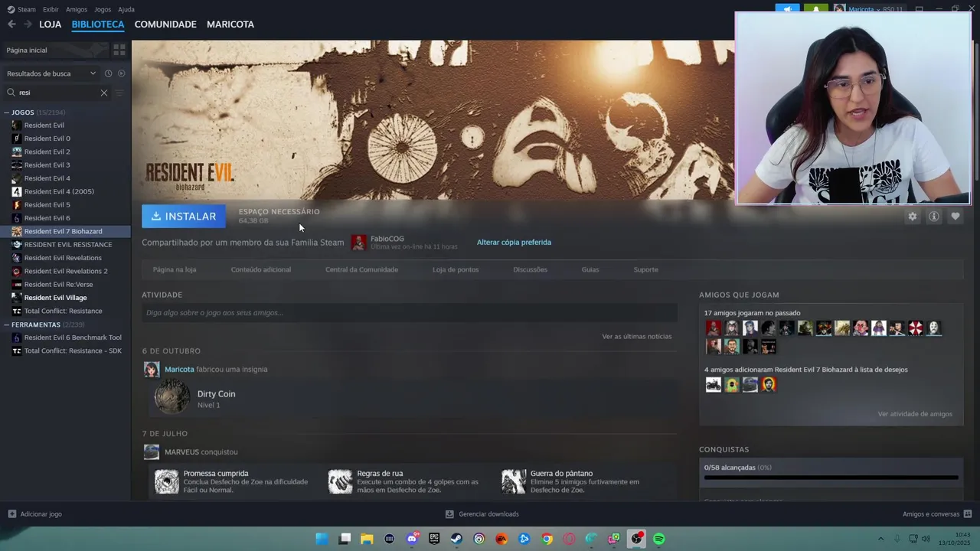Add game to favorites heart icon
This screenshot has height=551, width=980.
[955, 217]
